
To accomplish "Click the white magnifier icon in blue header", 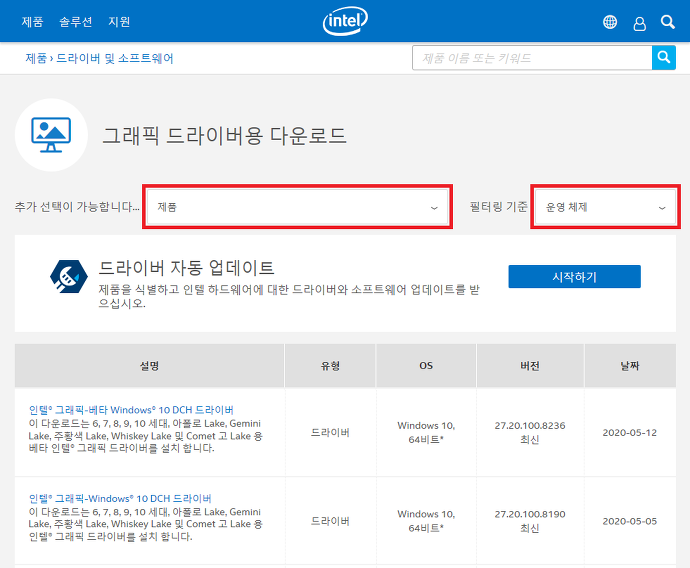I will 668,22.
